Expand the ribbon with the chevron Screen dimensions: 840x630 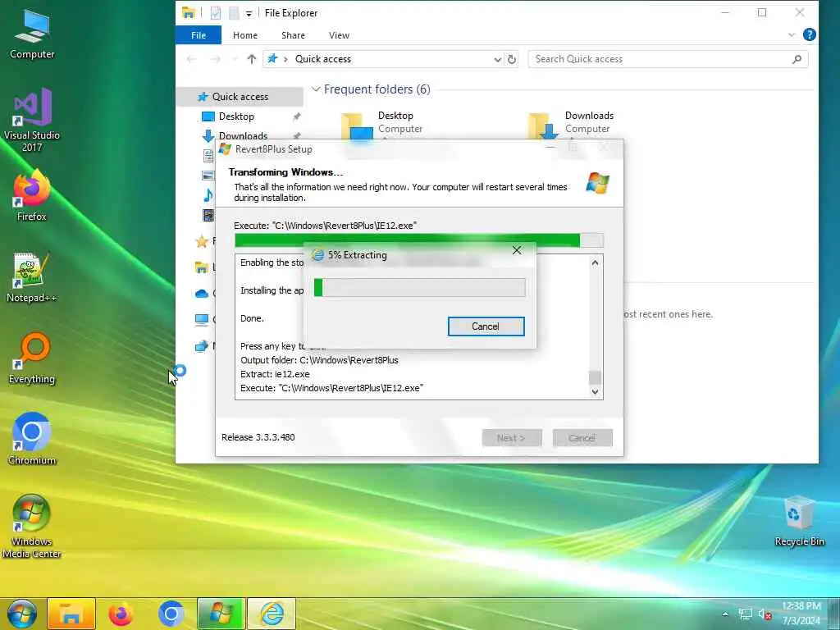(792, 34)
